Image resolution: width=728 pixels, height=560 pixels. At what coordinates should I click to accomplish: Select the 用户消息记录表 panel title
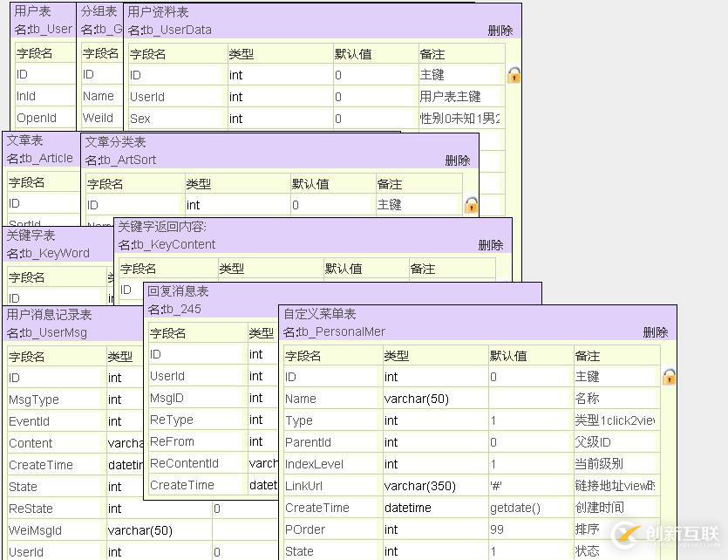pos(49,314)
